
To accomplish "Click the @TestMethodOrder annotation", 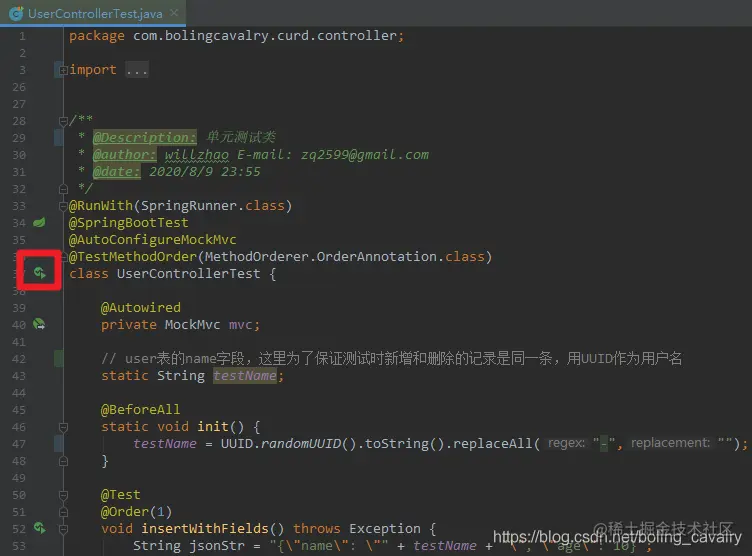I will [x=133, y=257].
